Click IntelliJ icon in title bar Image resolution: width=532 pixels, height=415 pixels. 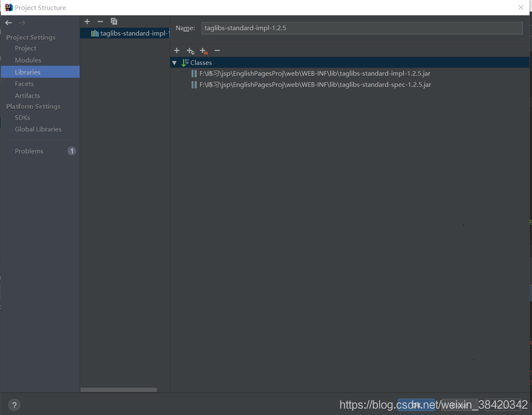tap(8, 7)
